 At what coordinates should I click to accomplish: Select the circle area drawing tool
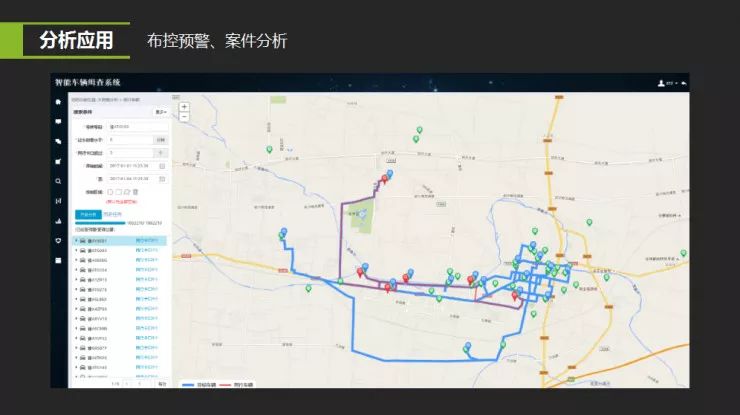110,192
